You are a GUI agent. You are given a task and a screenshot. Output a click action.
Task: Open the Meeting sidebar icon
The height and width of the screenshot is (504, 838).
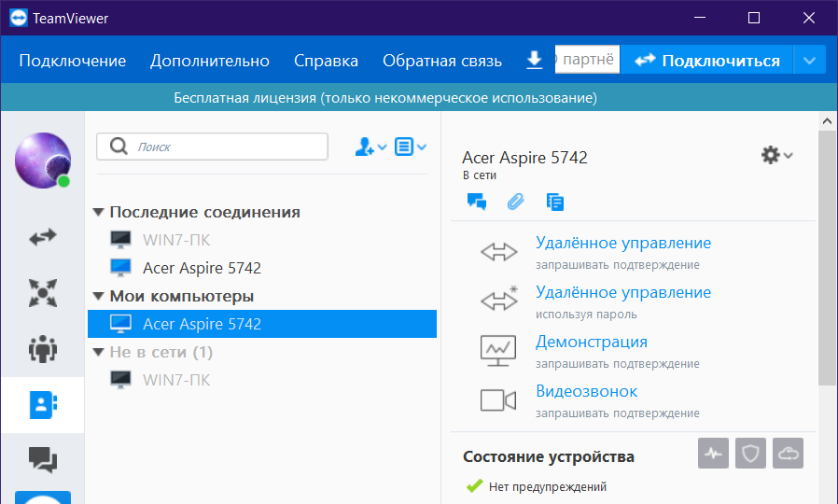(42, 348)
